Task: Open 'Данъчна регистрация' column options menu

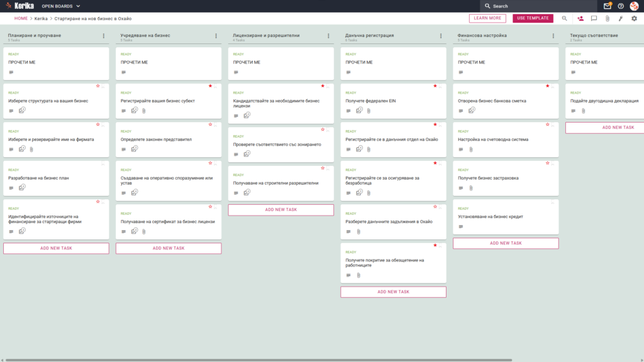Action: [x=441, y=36]
